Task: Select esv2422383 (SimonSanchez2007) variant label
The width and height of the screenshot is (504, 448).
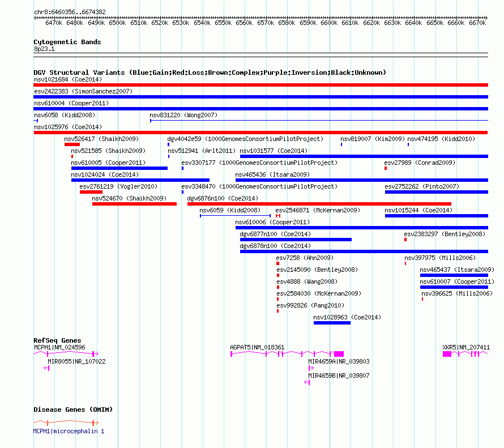Action: pos(83,91)
